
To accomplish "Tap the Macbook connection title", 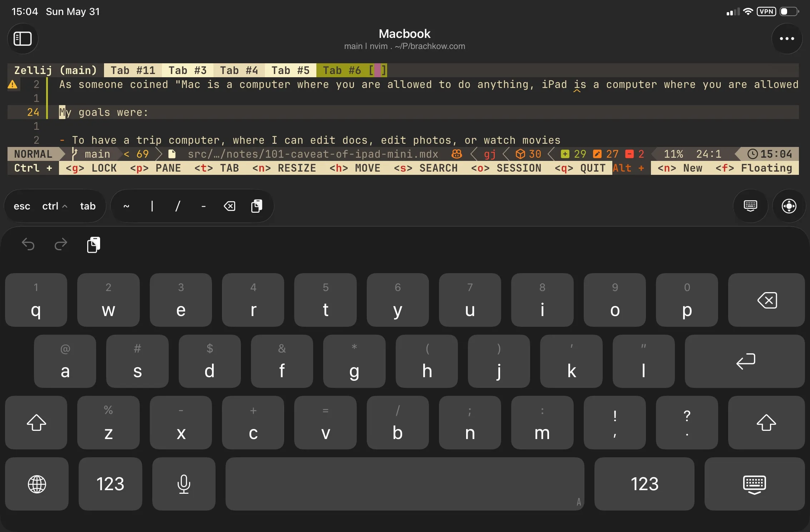I will (x=405, y=34).
